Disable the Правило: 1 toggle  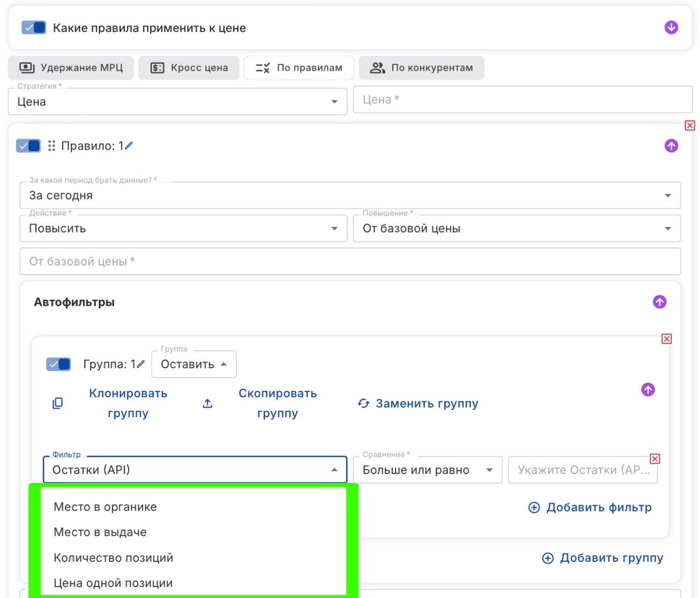click(28, 146)
